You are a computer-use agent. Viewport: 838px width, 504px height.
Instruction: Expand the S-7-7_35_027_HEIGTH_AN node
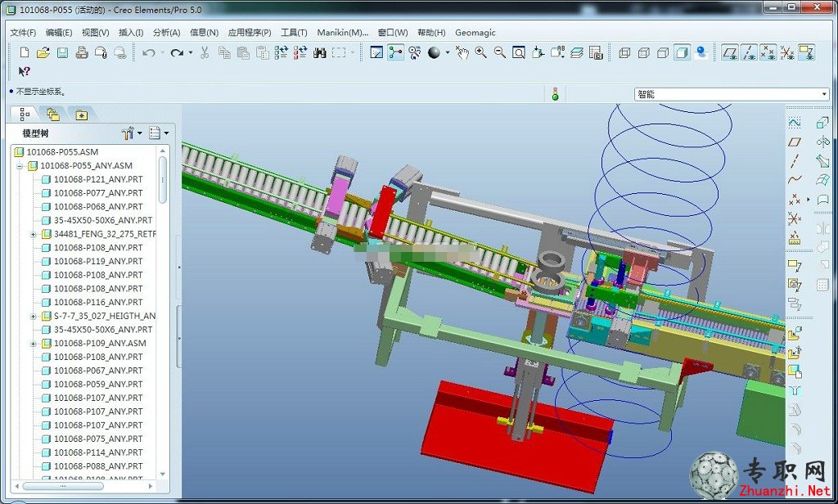[33, 317]
